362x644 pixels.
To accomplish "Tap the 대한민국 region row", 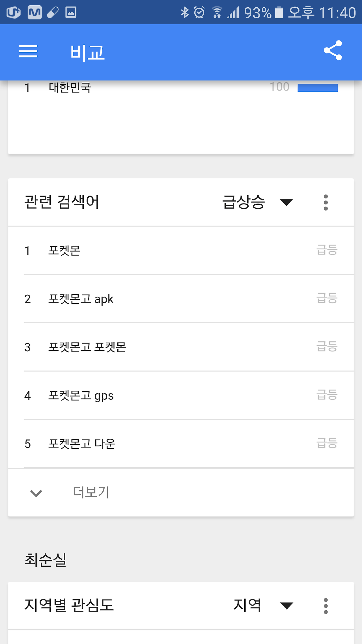I will point(181,87).
